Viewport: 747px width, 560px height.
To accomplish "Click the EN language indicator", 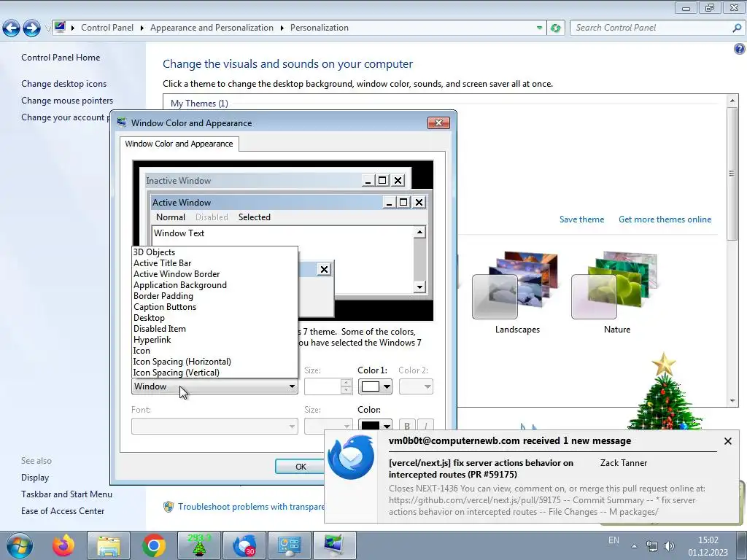I will click(614, 540).
